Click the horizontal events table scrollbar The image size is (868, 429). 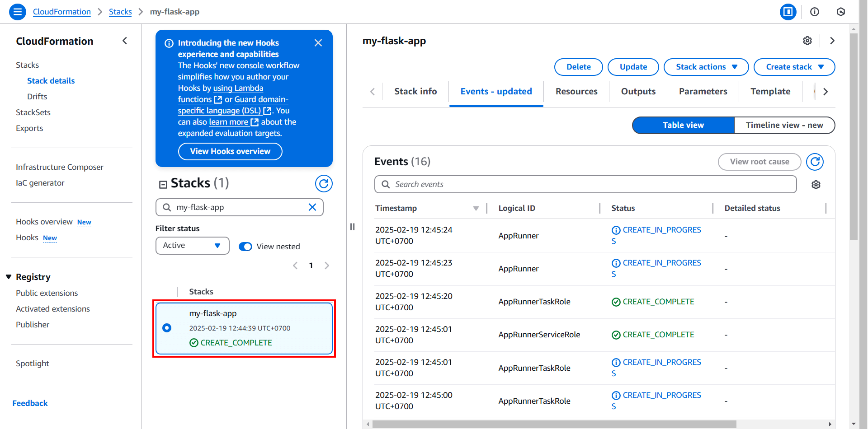554,424
